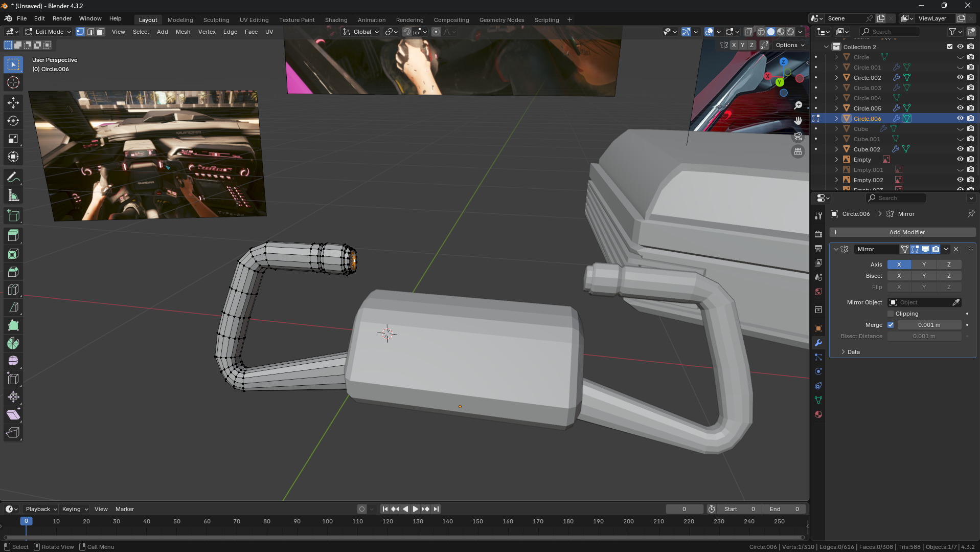980x552 pixels.
Task: Toggle camera view icon in viewport
Action: click(798, 136)
